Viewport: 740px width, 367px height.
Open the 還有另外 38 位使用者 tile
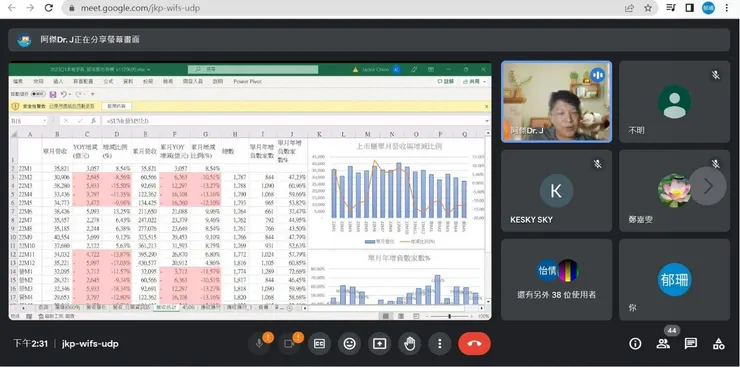(x=556, y=279)
